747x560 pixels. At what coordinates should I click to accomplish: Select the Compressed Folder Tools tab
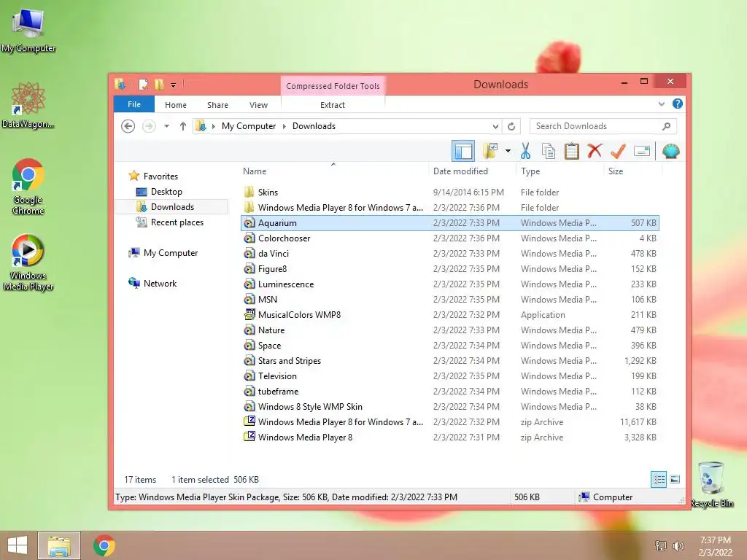coord(333,86)
